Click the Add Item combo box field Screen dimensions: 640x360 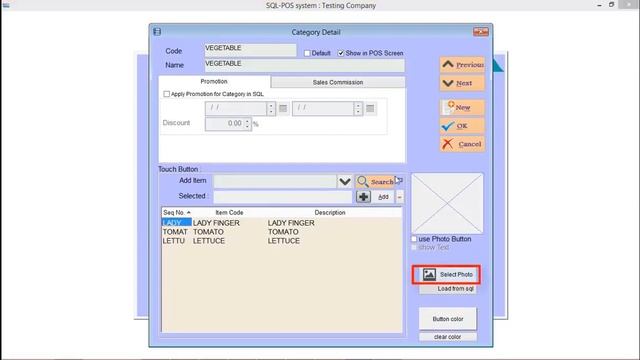point(275,181)
